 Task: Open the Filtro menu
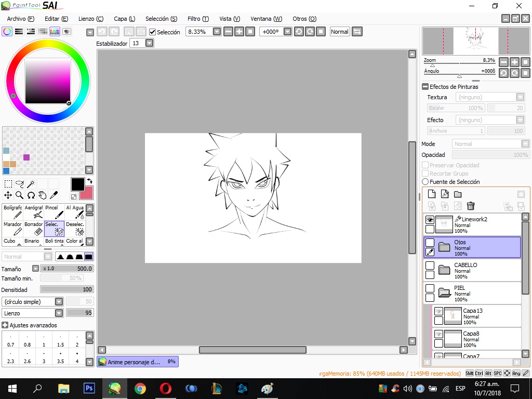coord(198,19)
